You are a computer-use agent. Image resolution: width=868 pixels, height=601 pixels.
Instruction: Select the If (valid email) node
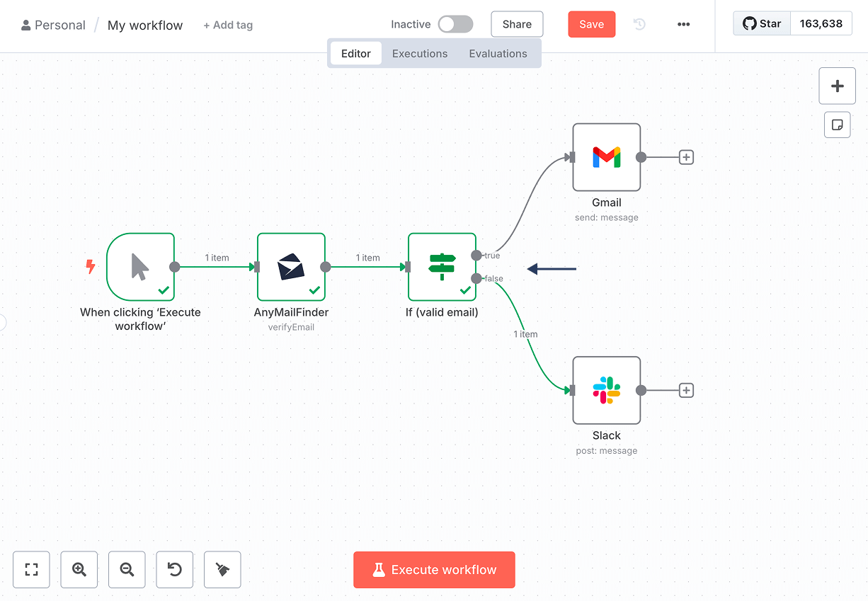[x=442, y=267]
